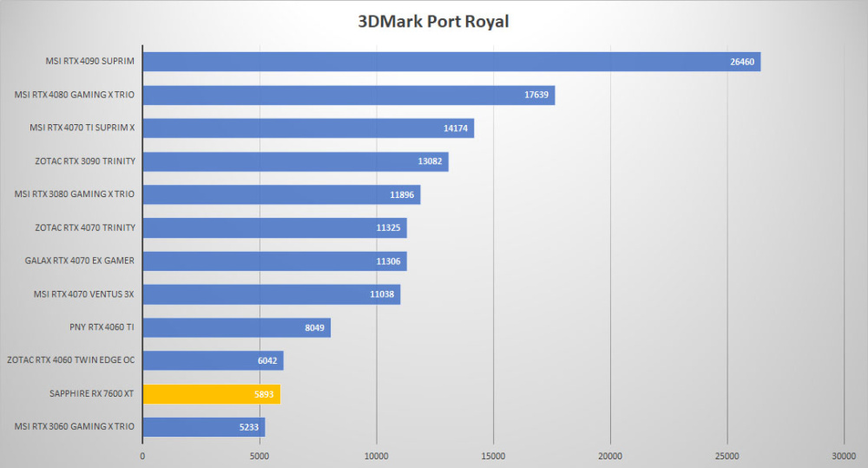Viewport: 868px width, 468px height.
Task: Select the ZOTAC RTX 3090 TRINITY bar
Action: (296, 161)
